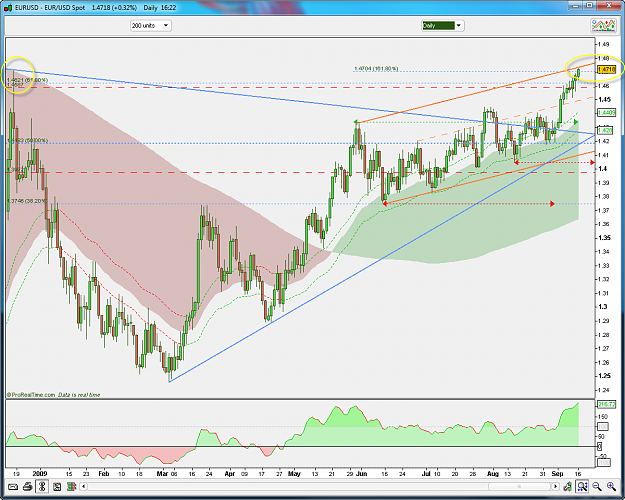
Task: Click the yellow 1.4718 current price label
Action: coord(607,69)
